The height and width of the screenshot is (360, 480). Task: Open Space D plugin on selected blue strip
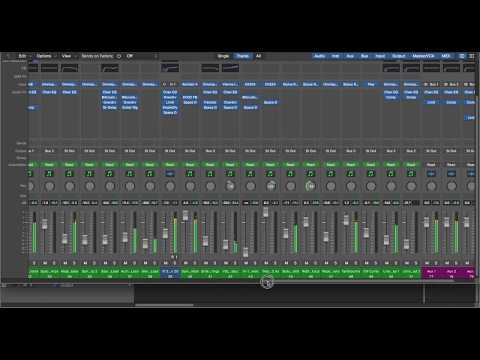170,113
